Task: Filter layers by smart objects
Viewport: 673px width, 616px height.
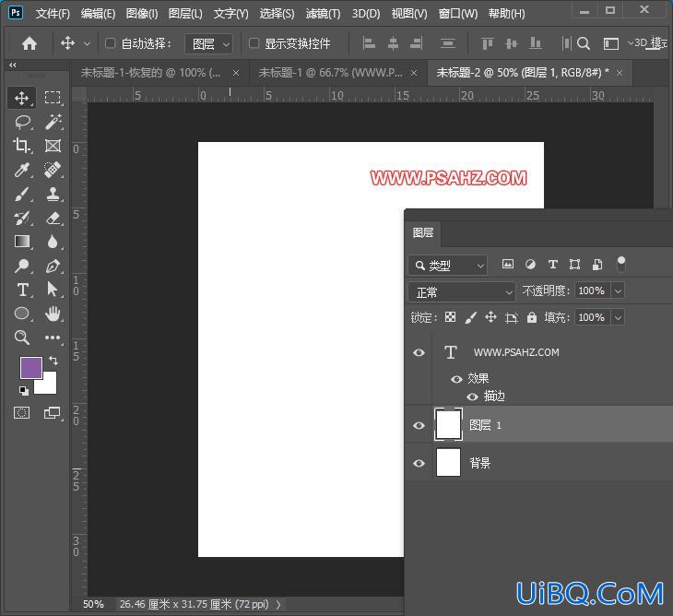Action: click(597, 265)
